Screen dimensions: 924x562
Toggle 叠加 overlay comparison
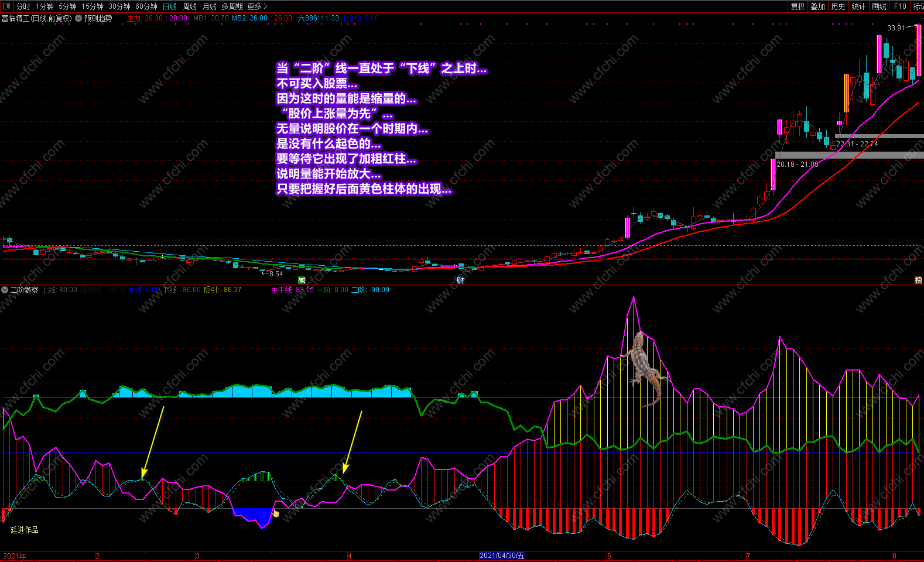pos(817,6)
